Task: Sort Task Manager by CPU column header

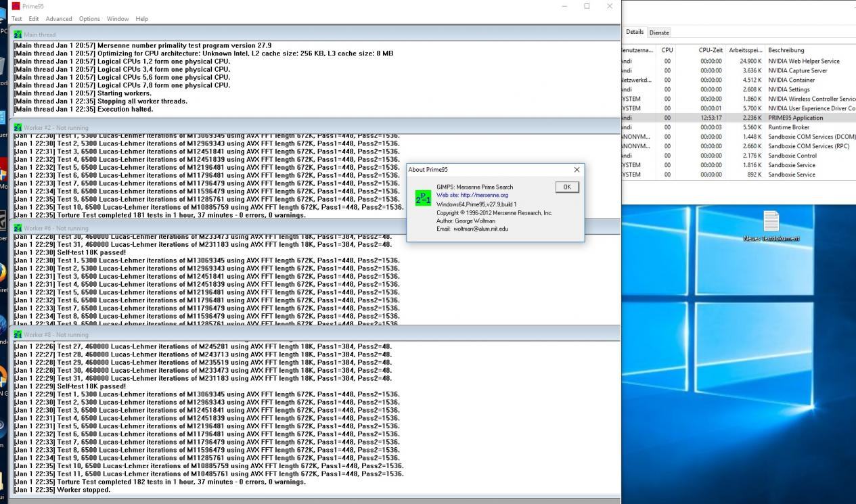Action: click(667, 50)
